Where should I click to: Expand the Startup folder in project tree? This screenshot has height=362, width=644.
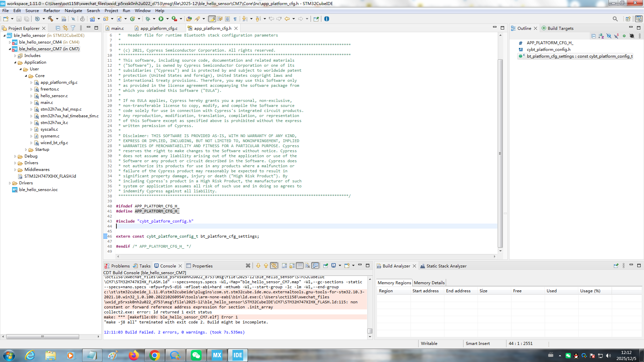pyautogui.click(x=26, y=149)
